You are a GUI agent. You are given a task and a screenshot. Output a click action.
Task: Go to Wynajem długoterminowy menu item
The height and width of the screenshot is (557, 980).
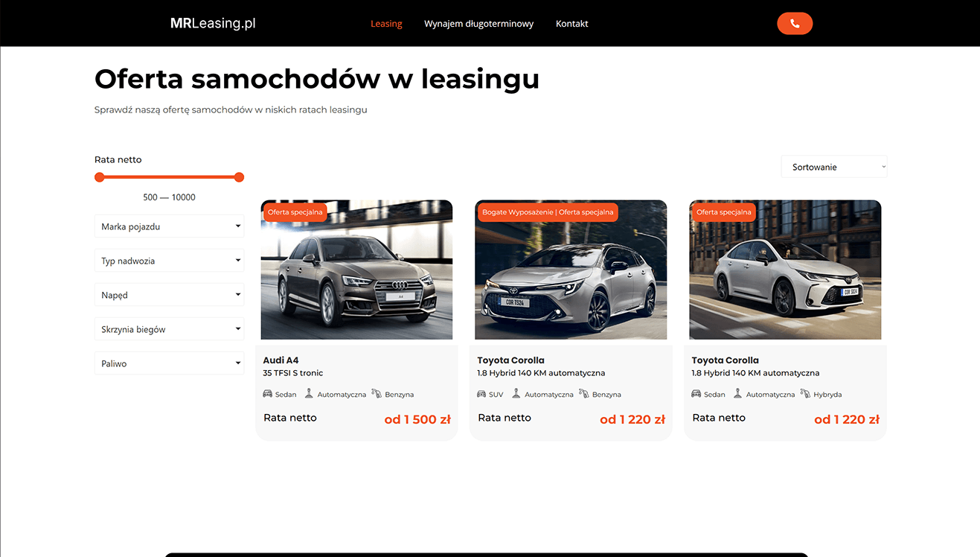tap(478, 24)
